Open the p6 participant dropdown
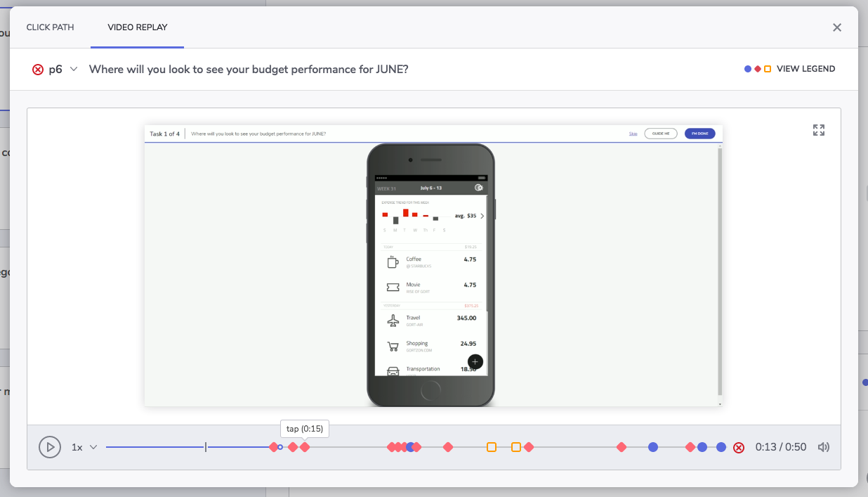 tap(73, 69)
